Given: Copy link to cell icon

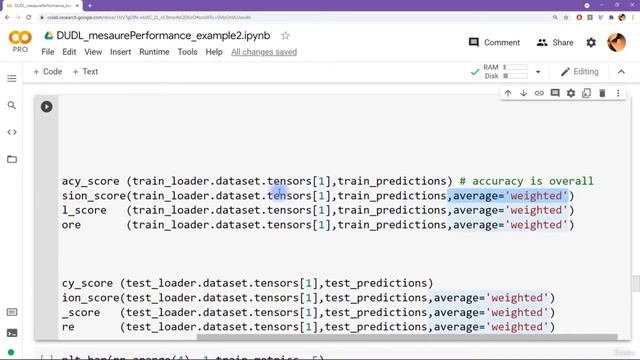Looking at the screenshot, I should pyautogui.click(x=539, y=93).
